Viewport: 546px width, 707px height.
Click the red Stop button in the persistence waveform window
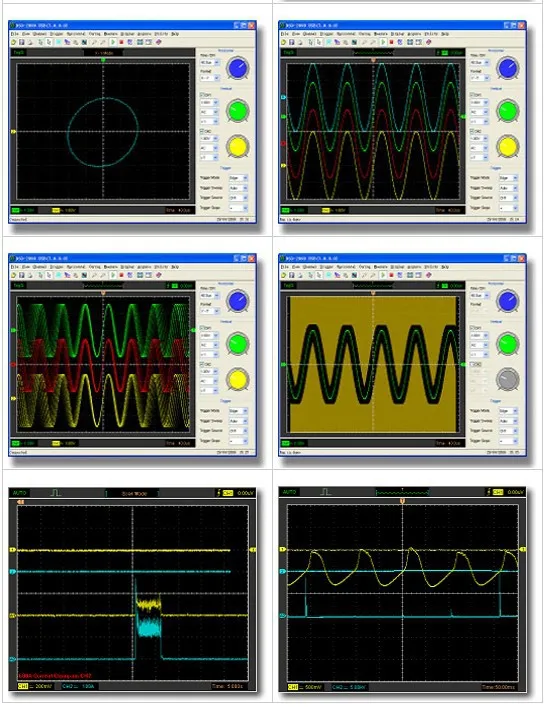(121, 275)
